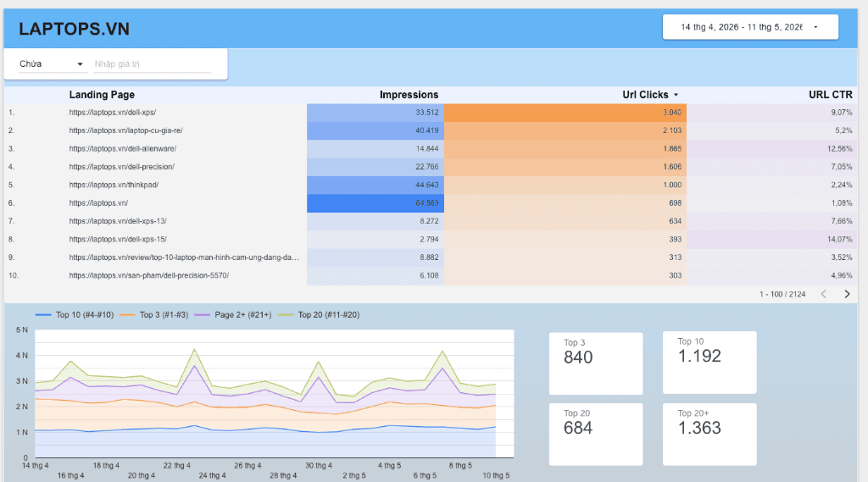Select the thinkpad landing page URL

coord(114,185)
